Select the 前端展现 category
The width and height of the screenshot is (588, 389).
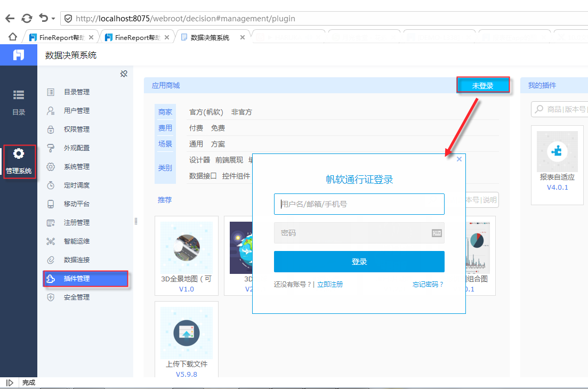click(x=229, y=160)
